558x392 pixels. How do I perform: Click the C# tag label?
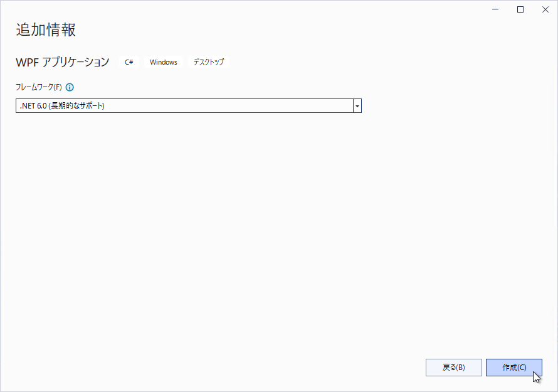(129, 62)
